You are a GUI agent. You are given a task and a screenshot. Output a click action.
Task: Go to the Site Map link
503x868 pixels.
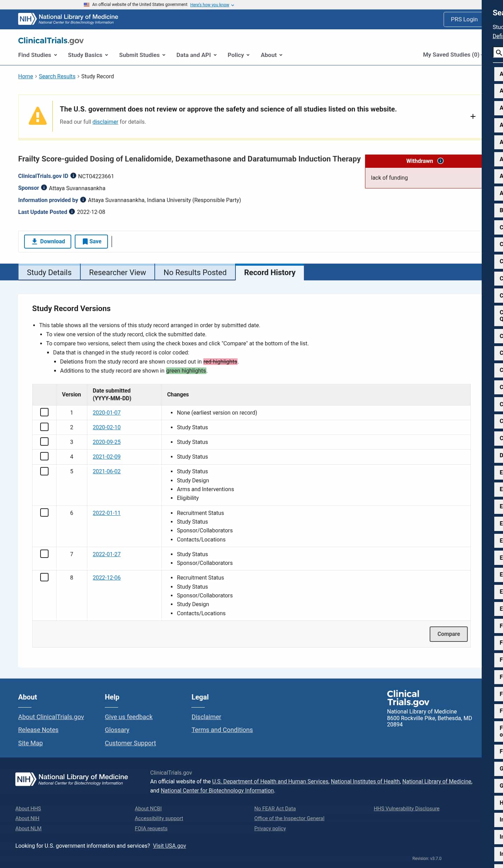(x=30, y=743)
